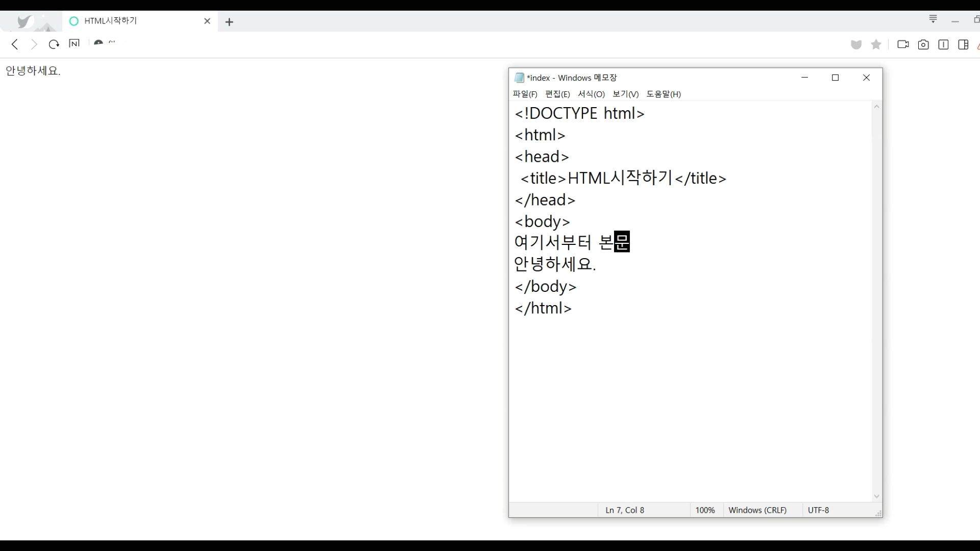The image size is (980, 551).
Task: Close the HTML시작하기 tab
Action: 207,21
